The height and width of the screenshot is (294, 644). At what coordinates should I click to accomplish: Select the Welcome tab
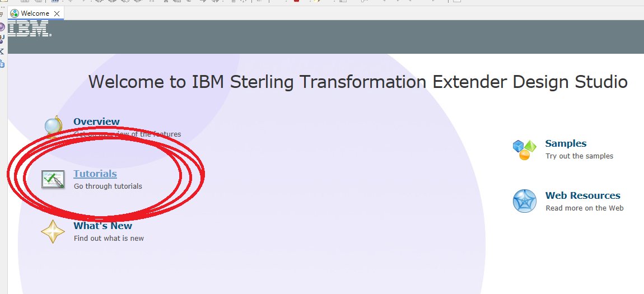[35, 13]
